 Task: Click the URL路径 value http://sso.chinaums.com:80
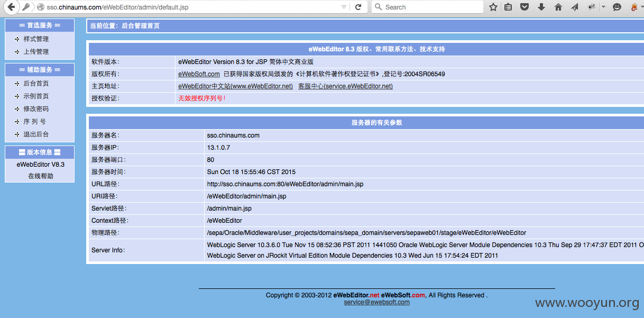pyautogui.click(x=285, y=184)
